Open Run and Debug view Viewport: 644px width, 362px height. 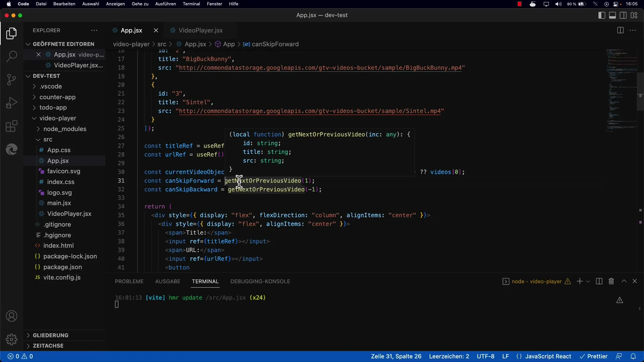point(11,103)
